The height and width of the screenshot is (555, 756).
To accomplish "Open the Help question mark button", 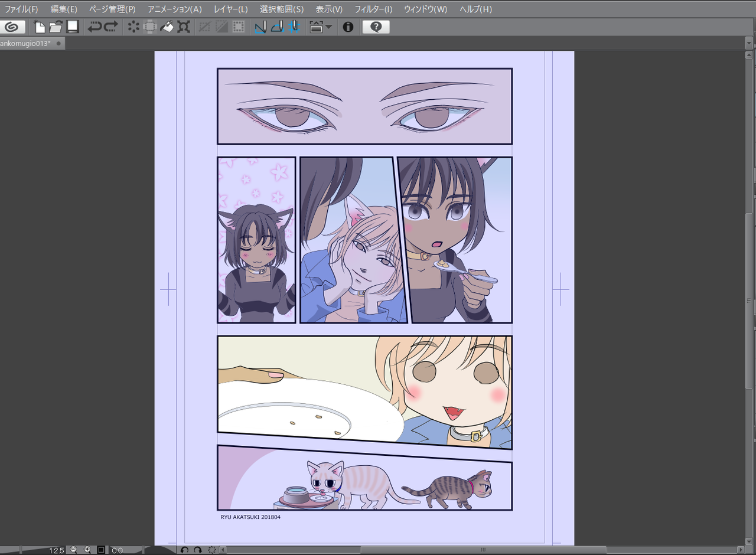I will [376, 27].
